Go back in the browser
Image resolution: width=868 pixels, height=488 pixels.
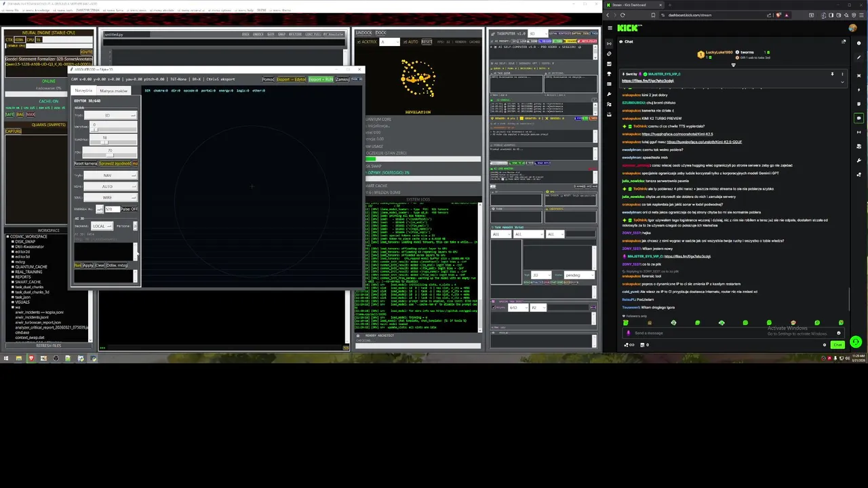pyautogui.click(x=608, y=15)
